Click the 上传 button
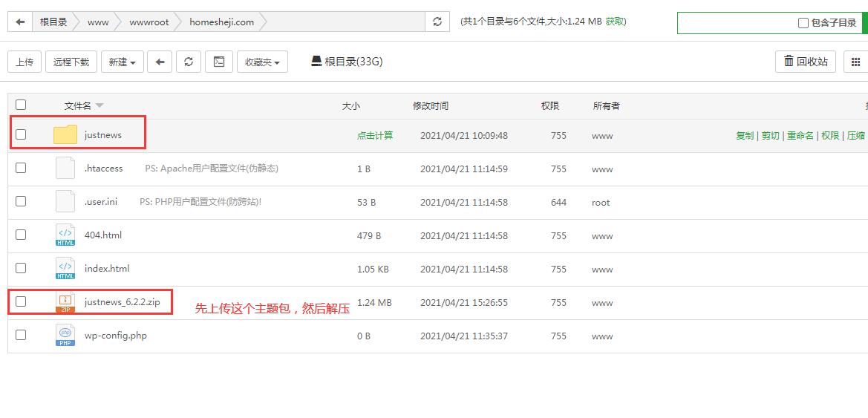 click(25, 62)
